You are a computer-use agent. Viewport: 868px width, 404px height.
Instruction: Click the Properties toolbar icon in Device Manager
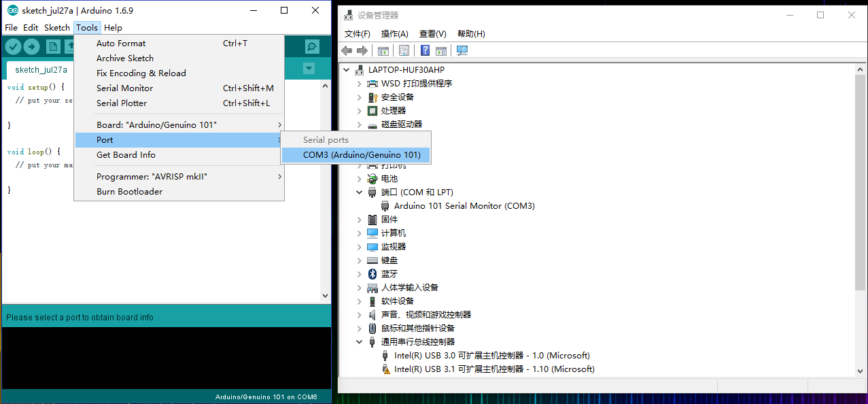404,50
